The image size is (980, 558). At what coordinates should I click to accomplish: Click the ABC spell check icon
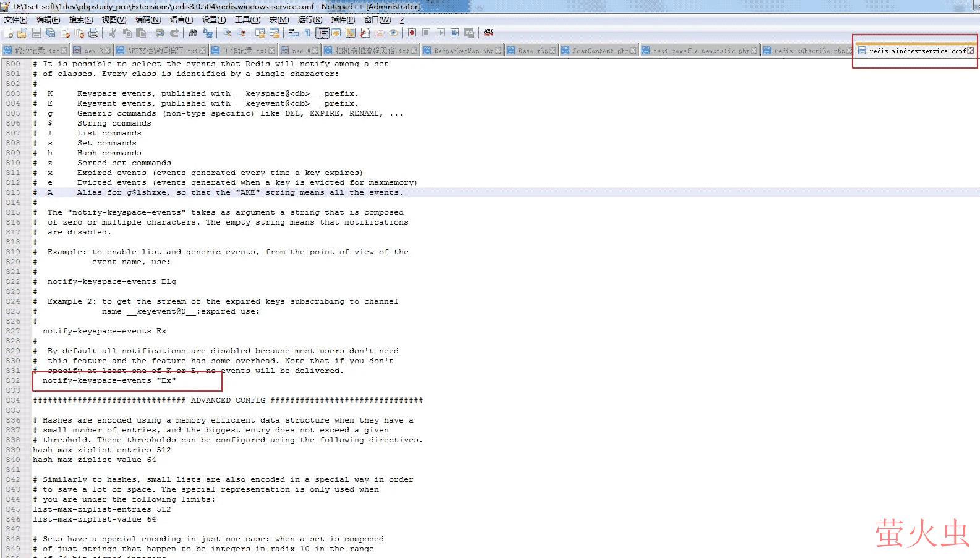pos(488,33)
